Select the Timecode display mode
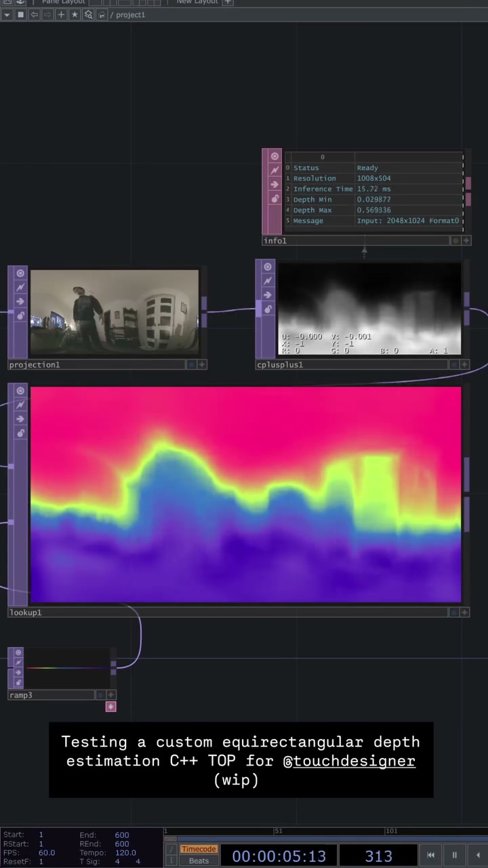This screenshot has width=488, height=868. coord(199,849)
